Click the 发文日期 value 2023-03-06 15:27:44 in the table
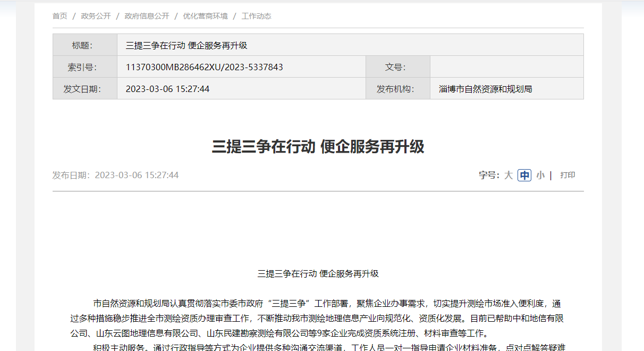Image resolution: width=644 pixels, height=351 pixels. (167, 89)
